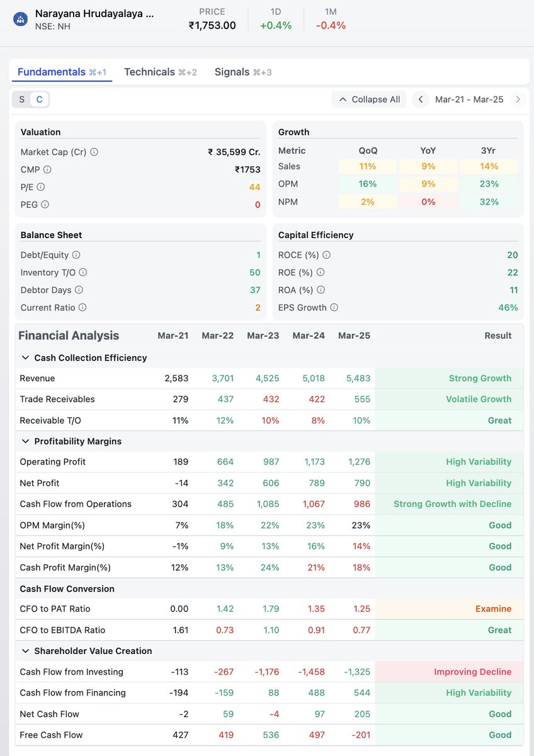This screenshot has width=534, height=756.
Task: Click Revenue Mar-25 value 5,483
Action: (x=358, y=379)
